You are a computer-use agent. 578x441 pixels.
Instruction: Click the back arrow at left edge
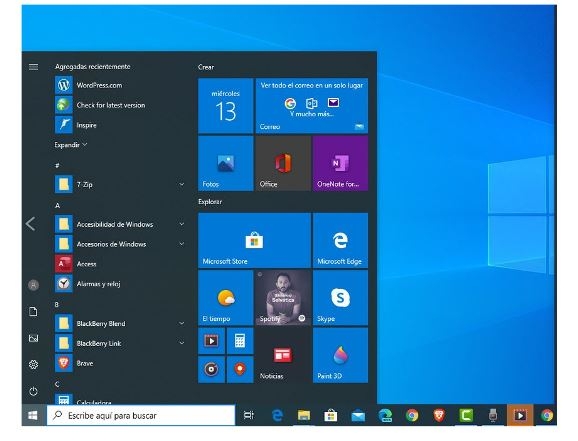coord(31,224)
